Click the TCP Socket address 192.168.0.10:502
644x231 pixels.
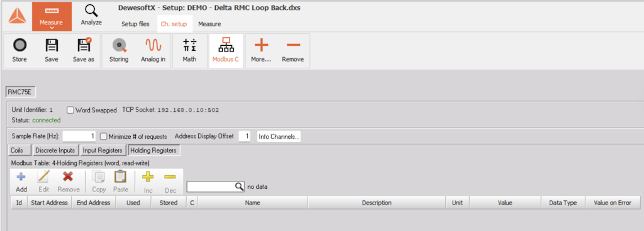tap(188, 110)
